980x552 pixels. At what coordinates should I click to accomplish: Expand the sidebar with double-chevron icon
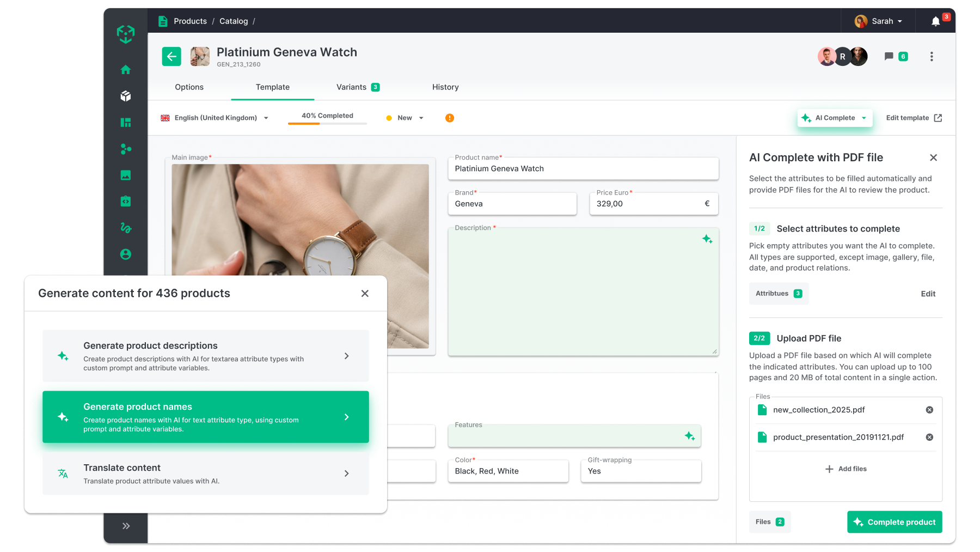click(126, 526)
